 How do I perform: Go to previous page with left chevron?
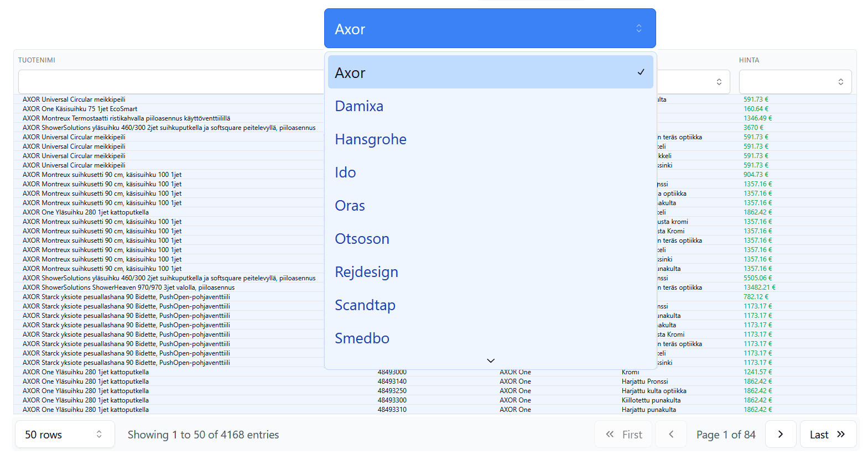(671, 435)
